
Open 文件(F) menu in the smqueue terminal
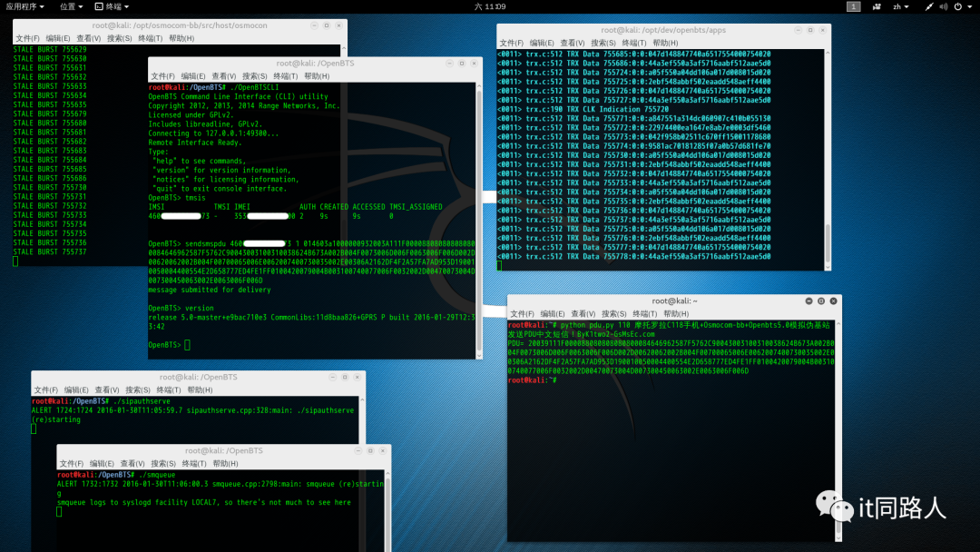72,464
